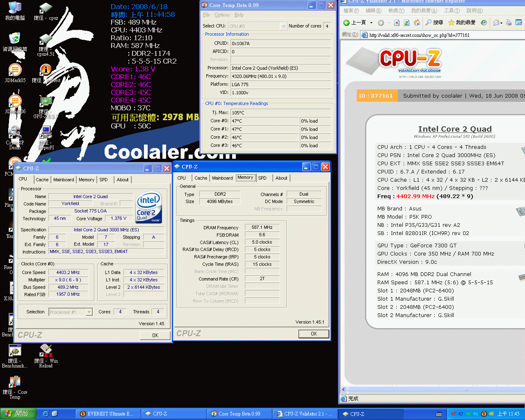Image resolution: width=525 pixels, height=420 pixels.
Task: Open Mainboard tab in the Memory CPU-Z window
Action: click(x=222, y=178)
